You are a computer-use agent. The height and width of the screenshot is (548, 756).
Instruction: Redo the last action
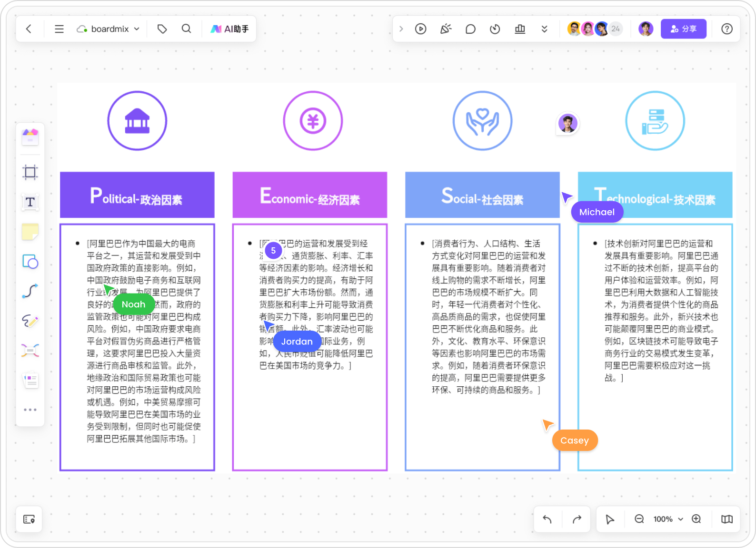[x=577, y=519]
